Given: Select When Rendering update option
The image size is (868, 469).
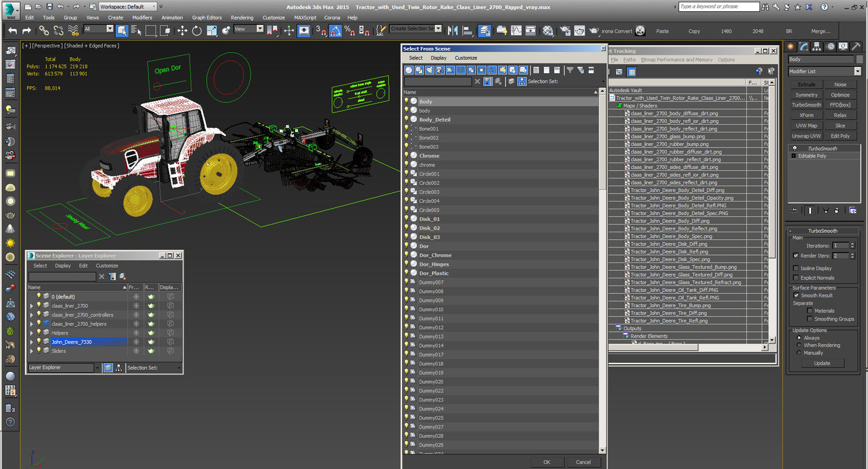Looking at the screenshot, I should pyautogui.click(x=799, y=345).
